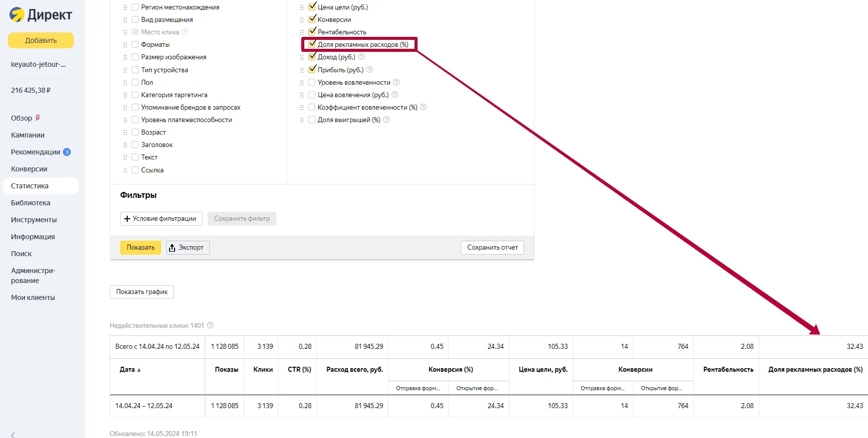This screenshot has height=438, width=868.
Task: Click help icon next to Доход (руб.)
Action: (362, 57)
